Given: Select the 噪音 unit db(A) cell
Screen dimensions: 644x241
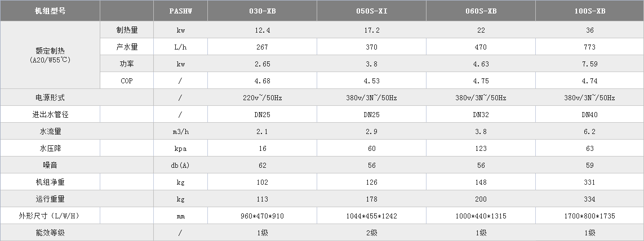Looking at the screenshot, I should tap(180, 165).
